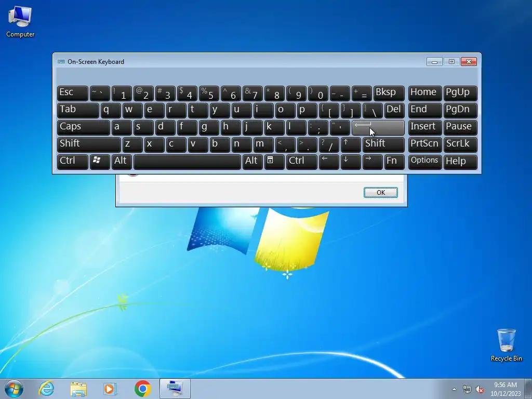The image size is (532, 399).
Task: Click the right arrow key
Action: pos(373,161)
